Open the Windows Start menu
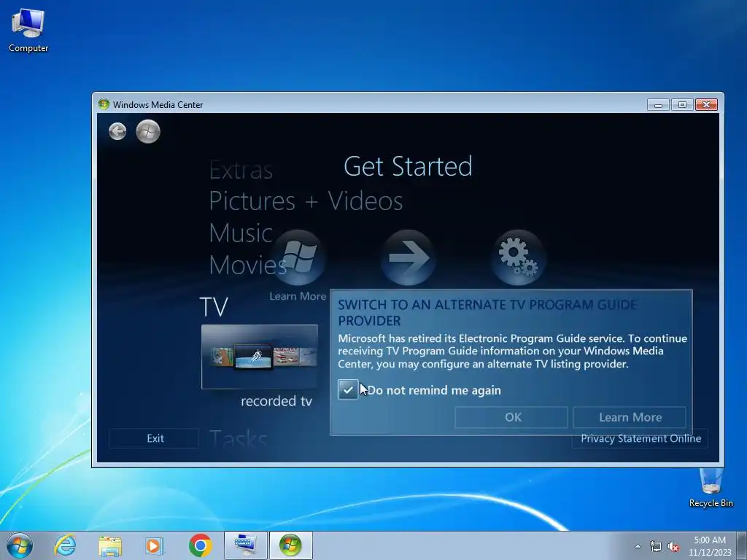747x560 pixels. (20, 545)
